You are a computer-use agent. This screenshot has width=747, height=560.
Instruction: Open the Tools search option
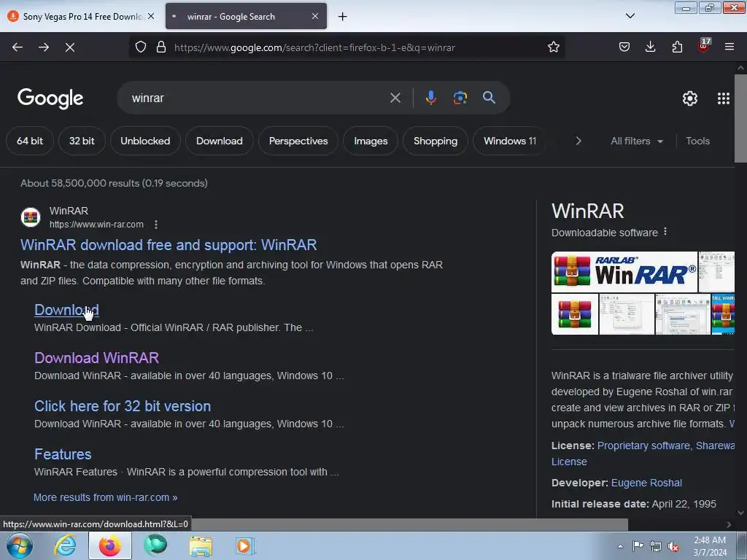697,141
